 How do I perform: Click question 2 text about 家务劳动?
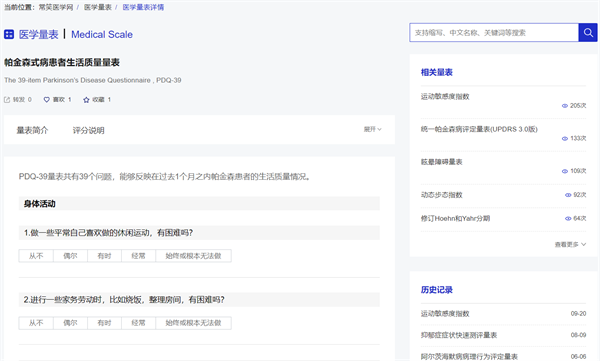124,300
